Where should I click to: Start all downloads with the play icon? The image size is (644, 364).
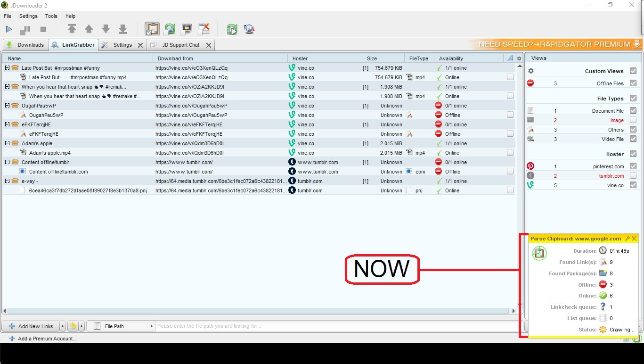(9, 29)
